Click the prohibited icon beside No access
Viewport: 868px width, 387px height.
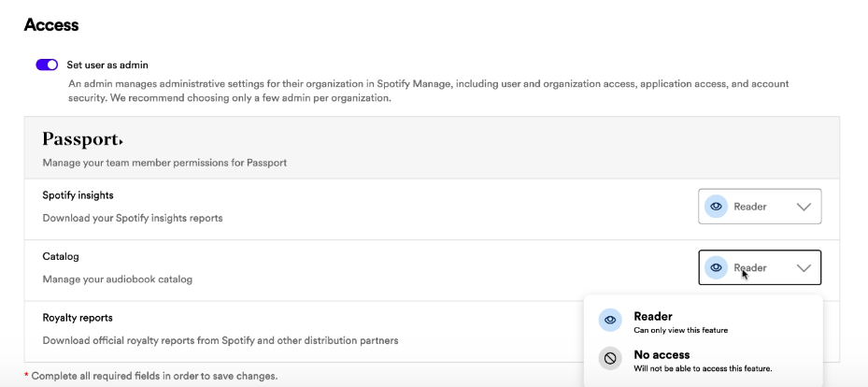[610, 359]
